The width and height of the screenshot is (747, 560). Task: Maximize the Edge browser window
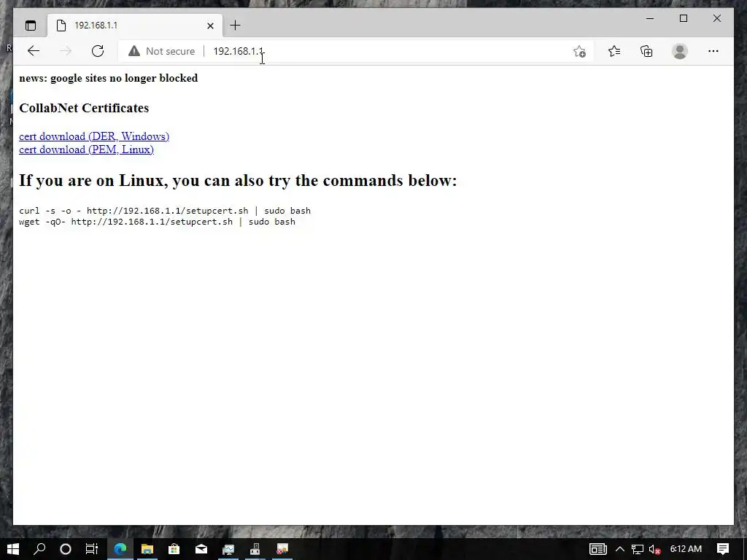tap(683, 18)
